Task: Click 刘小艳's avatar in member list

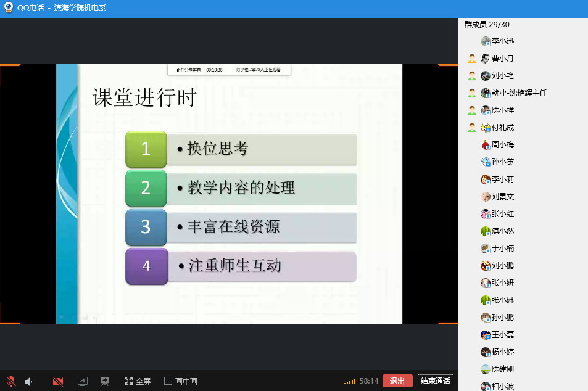Action: (x=486, y=76)
